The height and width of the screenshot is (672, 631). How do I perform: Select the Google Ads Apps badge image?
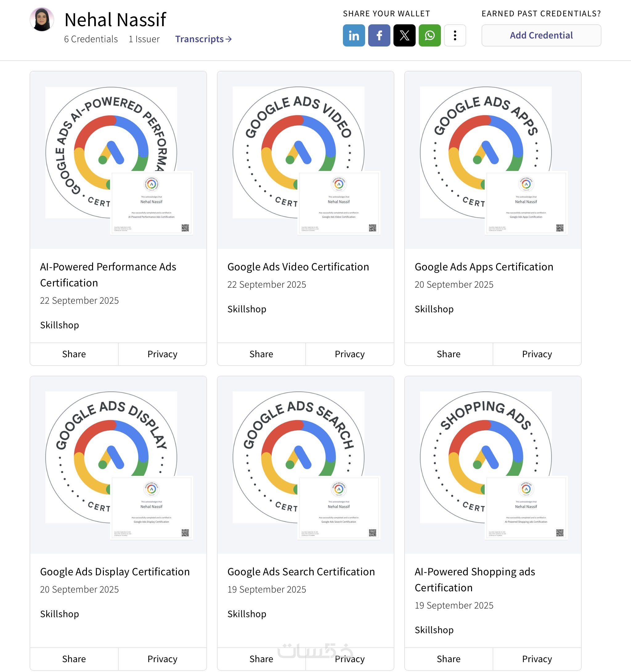pyautogui.click(x=493, y=160)
